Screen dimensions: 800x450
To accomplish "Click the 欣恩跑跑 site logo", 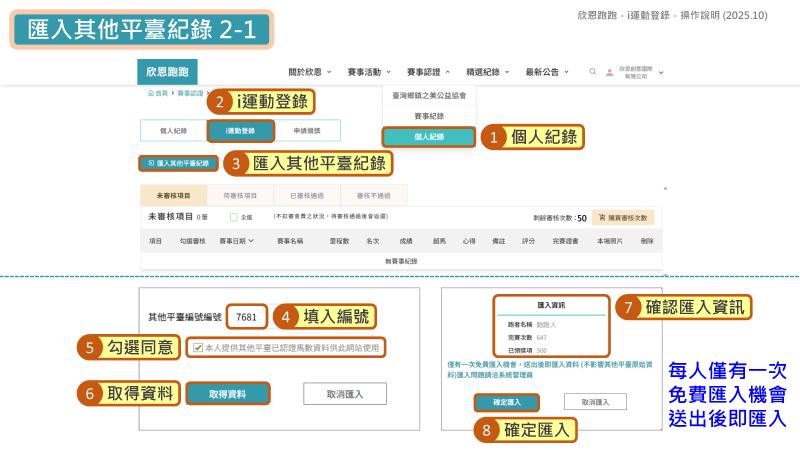I will (167, 72).
